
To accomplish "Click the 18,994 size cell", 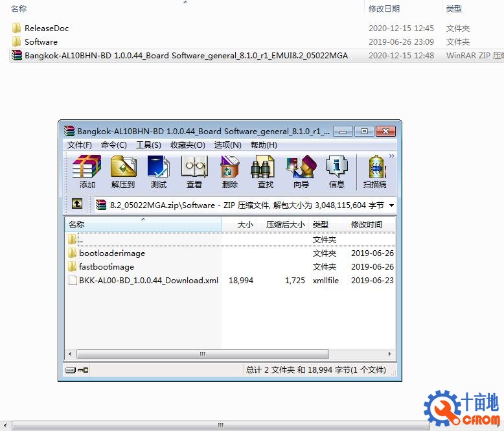I will (x=241, y=281).
